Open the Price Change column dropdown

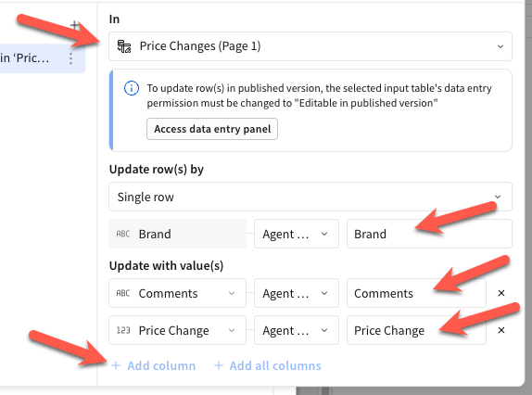177,330
